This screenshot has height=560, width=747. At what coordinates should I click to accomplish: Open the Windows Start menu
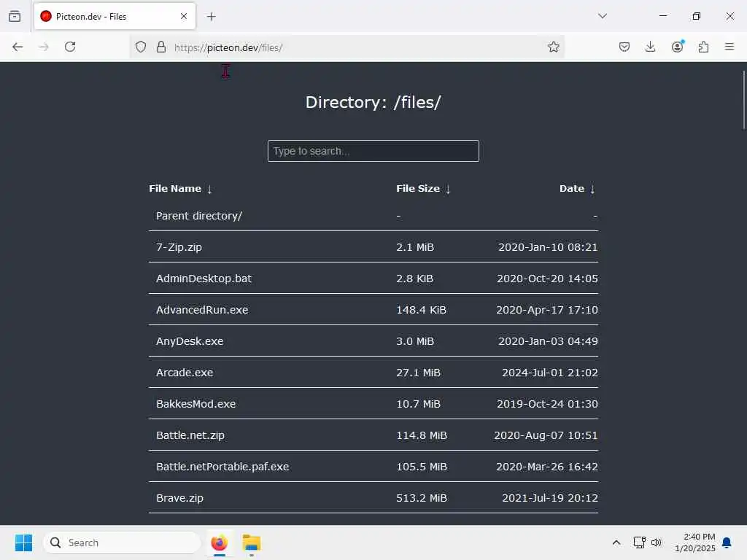(23, 542)
